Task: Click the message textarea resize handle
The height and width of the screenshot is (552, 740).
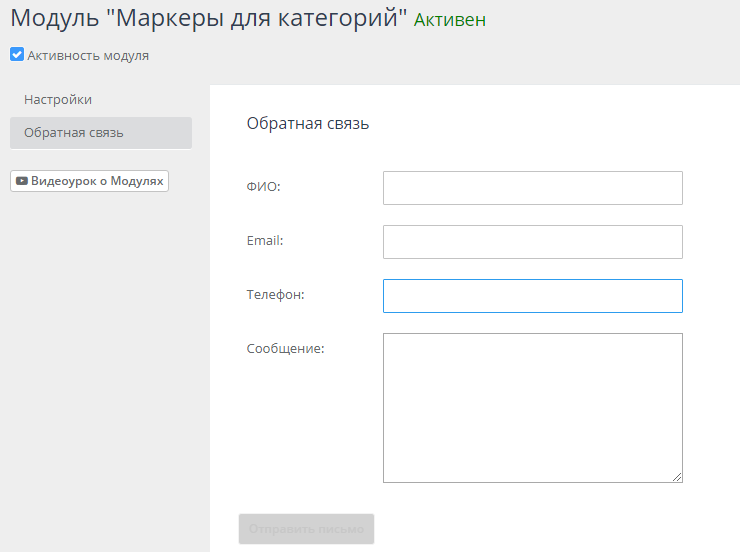Action: 677,477
